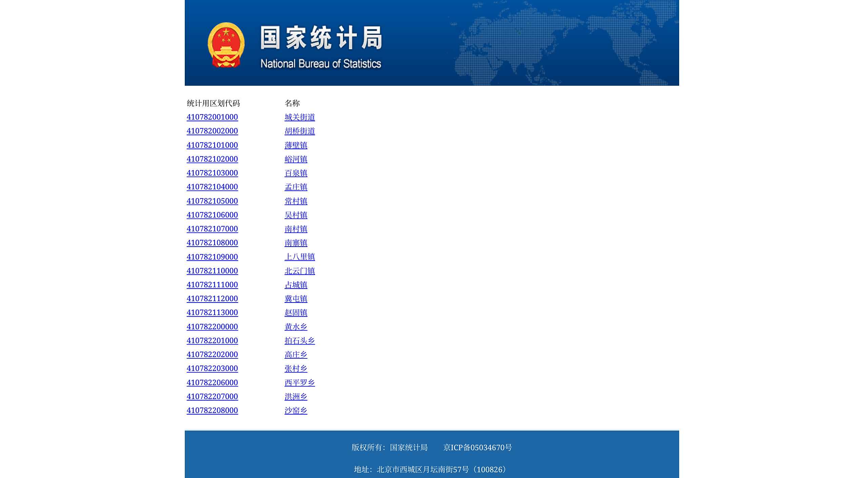868x478 pixels.
Task: Click the 峪河镇 name link
Action: click(x=296, y=159)
